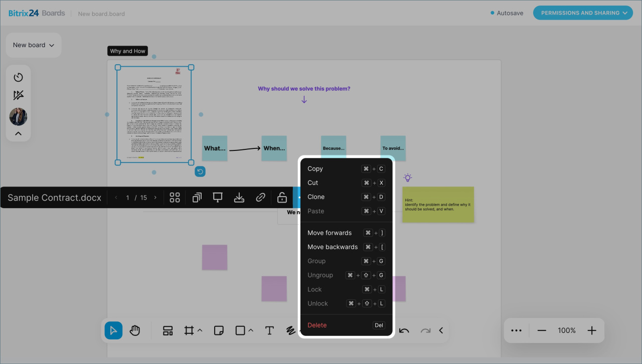642x364 pixels.
Task: Click the copy link icon
Action: click(260, 198)
